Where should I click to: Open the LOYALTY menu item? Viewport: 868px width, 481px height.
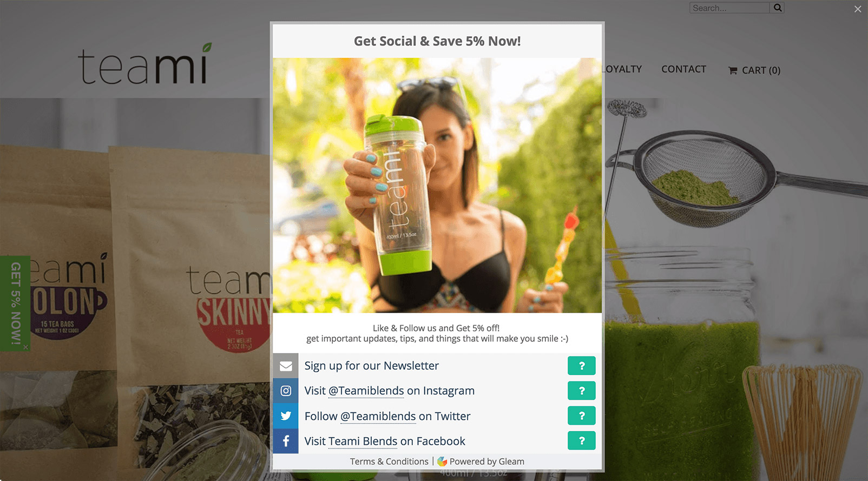click(x=622, y=69)
